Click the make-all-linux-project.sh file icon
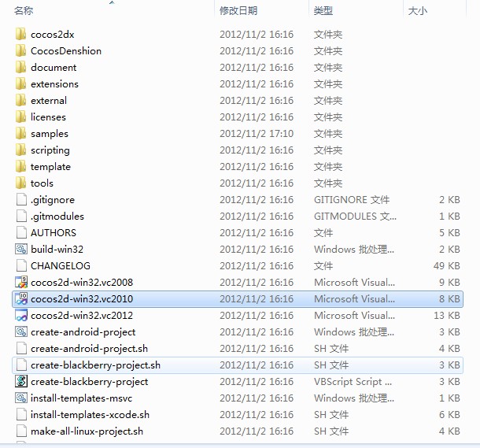 [x=21, y=431]
